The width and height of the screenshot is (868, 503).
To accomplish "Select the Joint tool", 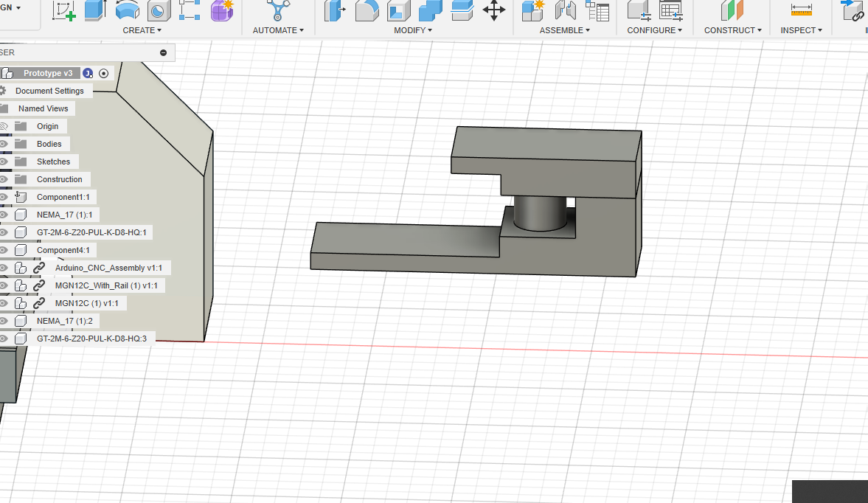I will (565, 10).
